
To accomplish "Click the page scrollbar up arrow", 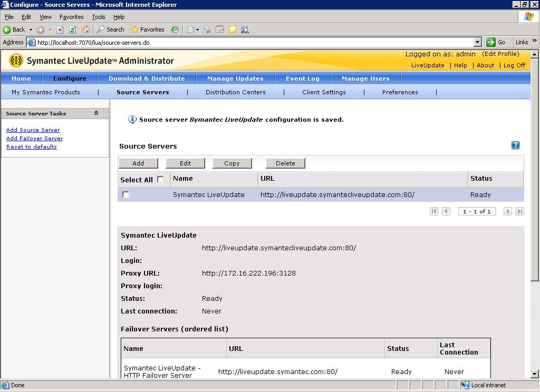I will (534, 54).
